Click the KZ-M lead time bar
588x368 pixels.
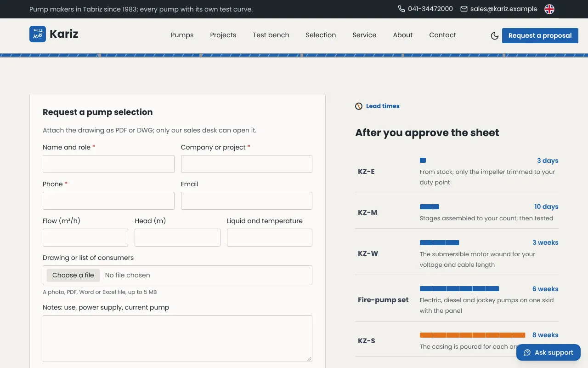click(x=430, y=207)
